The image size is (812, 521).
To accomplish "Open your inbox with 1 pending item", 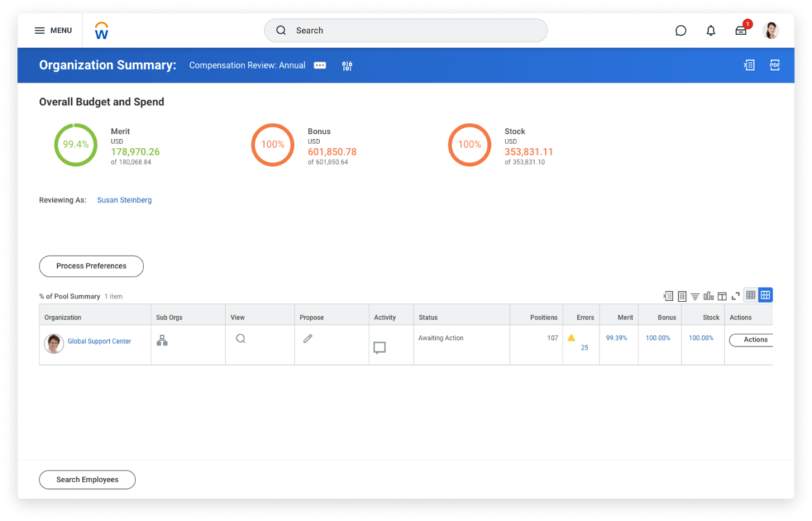I will (740, 30).
